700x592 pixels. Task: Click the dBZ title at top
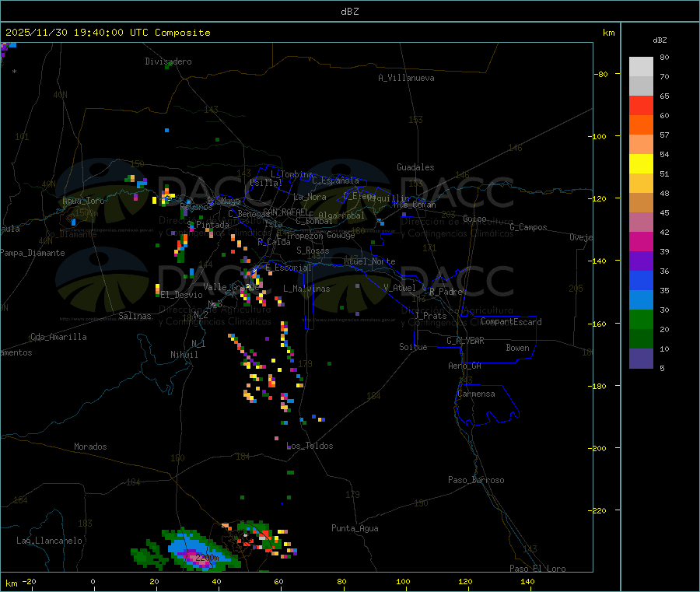[349, 12]
